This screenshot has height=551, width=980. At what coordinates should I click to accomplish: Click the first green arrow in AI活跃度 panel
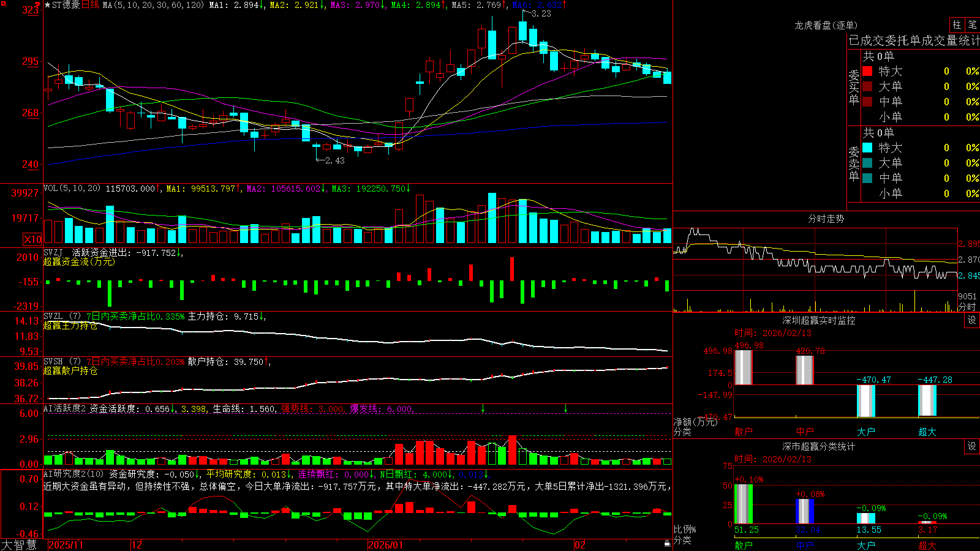click(483, 408)
